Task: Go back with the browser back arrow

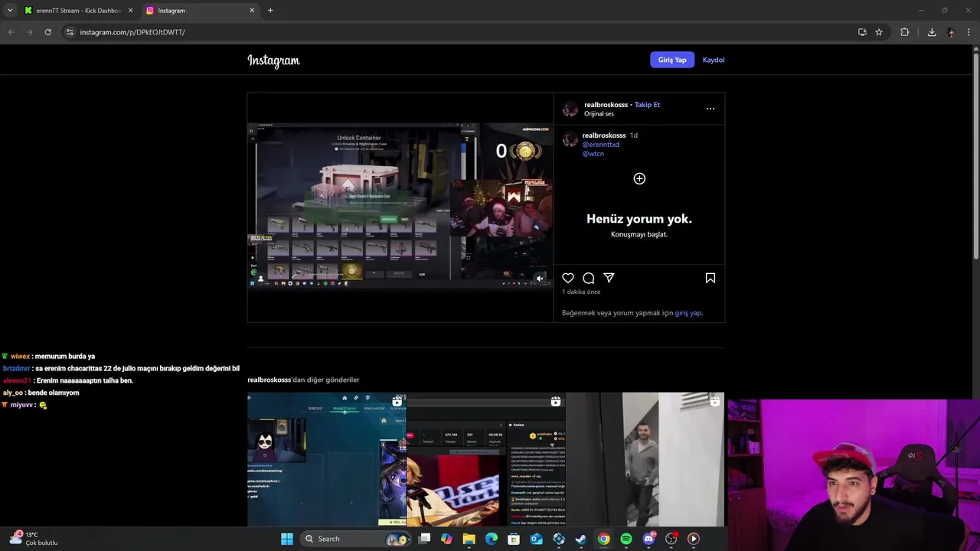Action: click(x=11, y=32)
